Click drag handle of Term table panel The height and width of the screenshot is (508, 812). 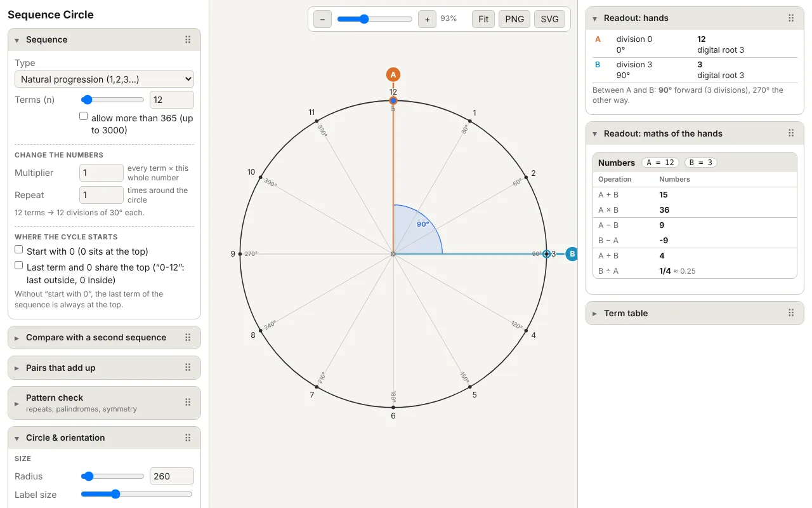[x=791, y=313]
